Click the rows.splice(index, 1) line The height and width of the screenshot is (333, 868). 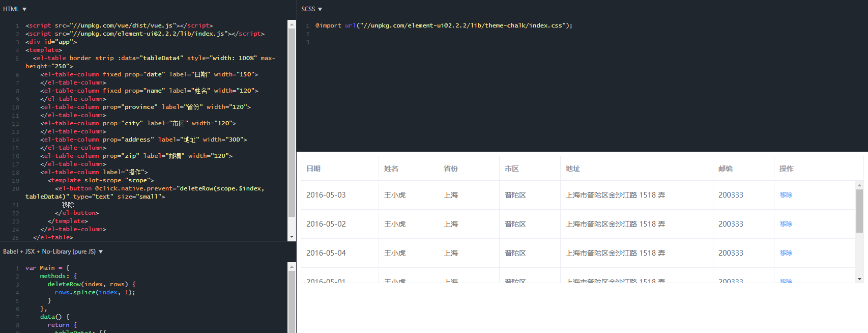(95, 292)
